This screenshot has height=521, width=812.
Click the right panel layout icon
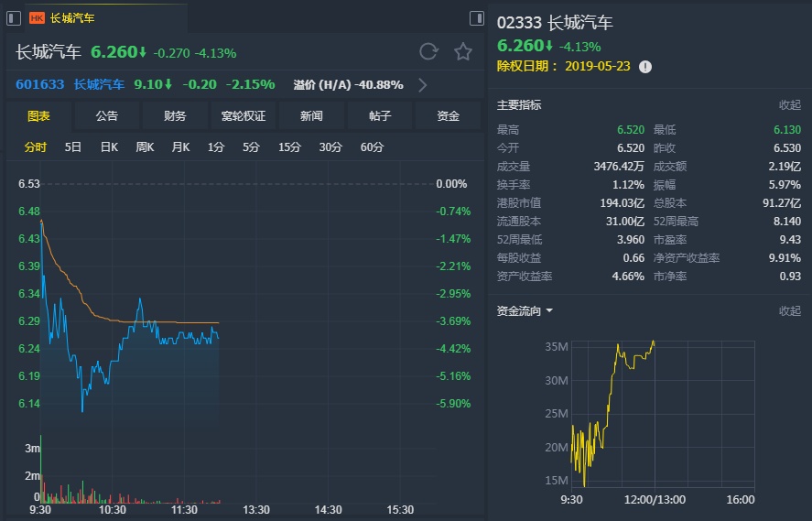pos(476,17)
